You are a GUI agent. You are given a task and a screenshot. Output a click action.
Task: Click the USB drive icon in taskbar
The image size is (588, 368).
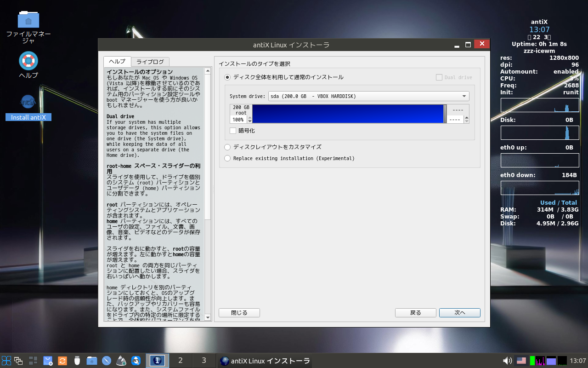coord(77,361)
